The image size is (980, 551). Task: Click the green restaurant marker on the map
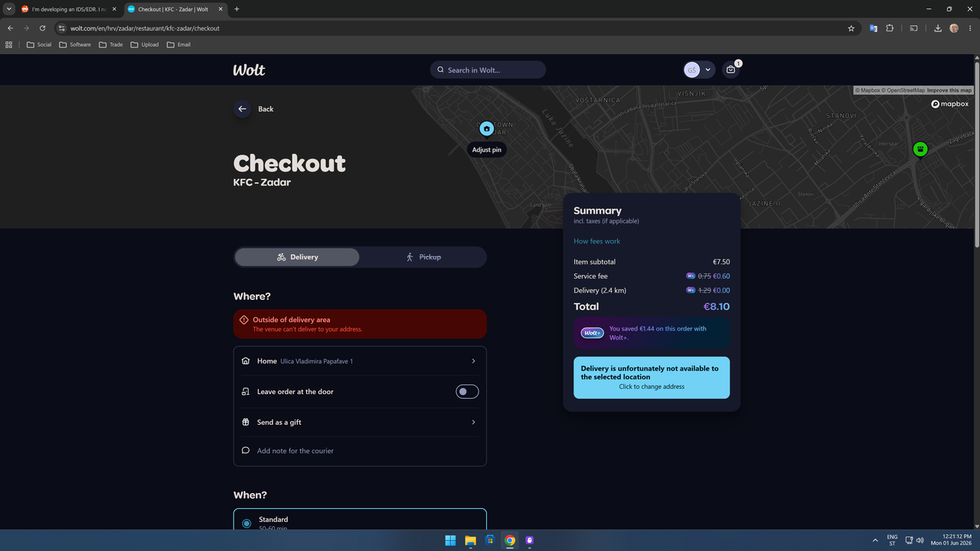point(920,149)
